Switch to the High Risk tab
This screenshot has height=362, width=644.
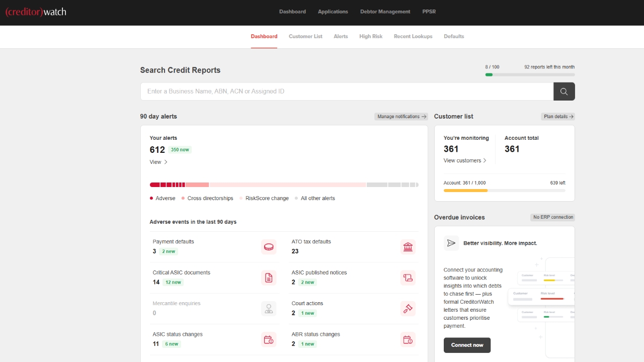click(371, 36)
